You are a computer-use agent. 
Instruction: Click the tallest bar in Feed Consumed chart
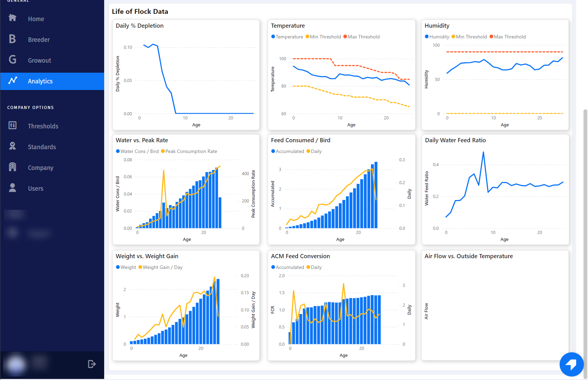(x=376, y=195)
